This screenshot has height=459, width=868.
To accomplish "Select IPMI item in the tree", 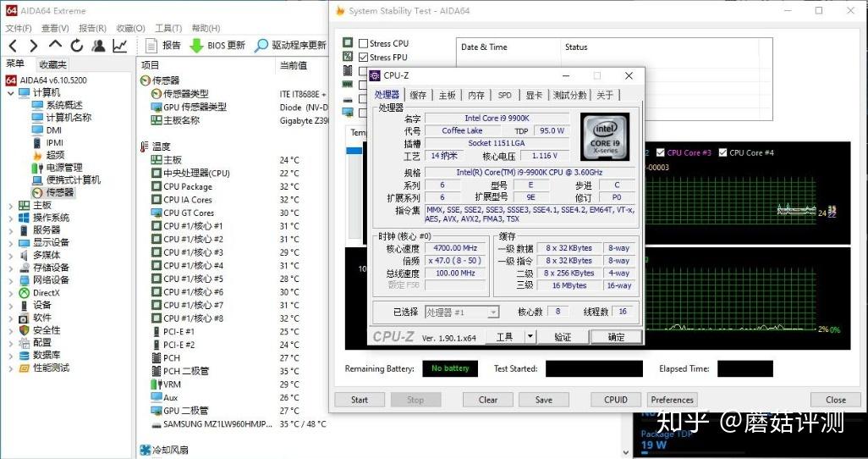I will [x=55, y=142].
